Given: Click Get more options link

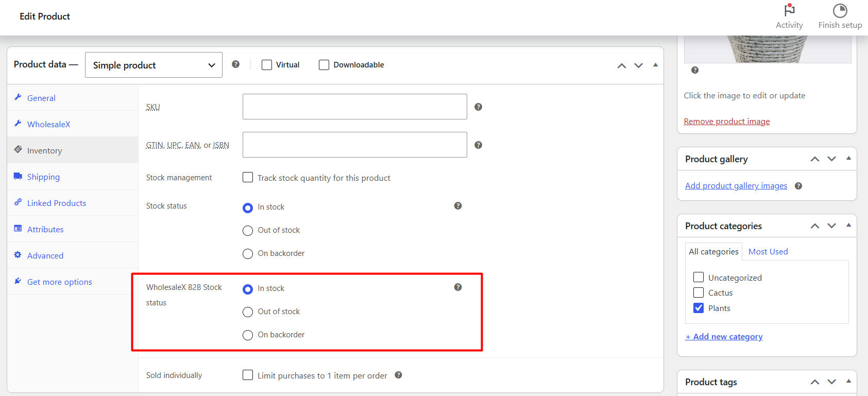Looking at the screenshot, I should coord(60,282).
